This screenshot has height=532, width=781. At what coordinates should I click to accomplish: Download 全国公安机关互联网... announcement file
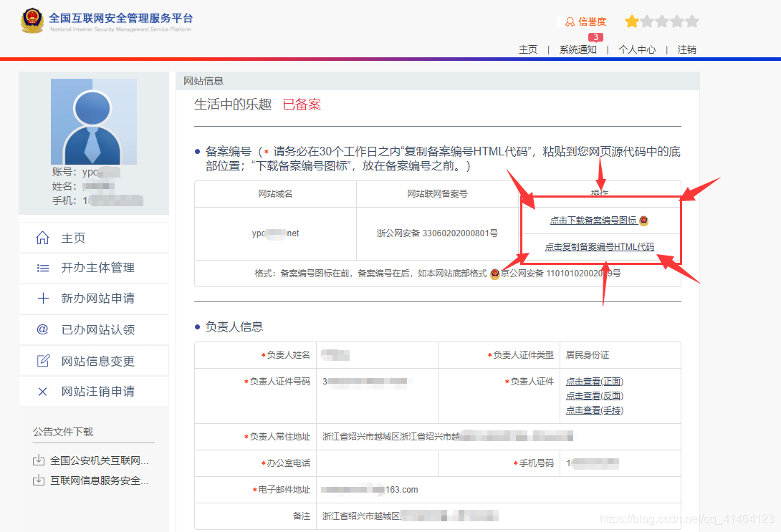99,460
